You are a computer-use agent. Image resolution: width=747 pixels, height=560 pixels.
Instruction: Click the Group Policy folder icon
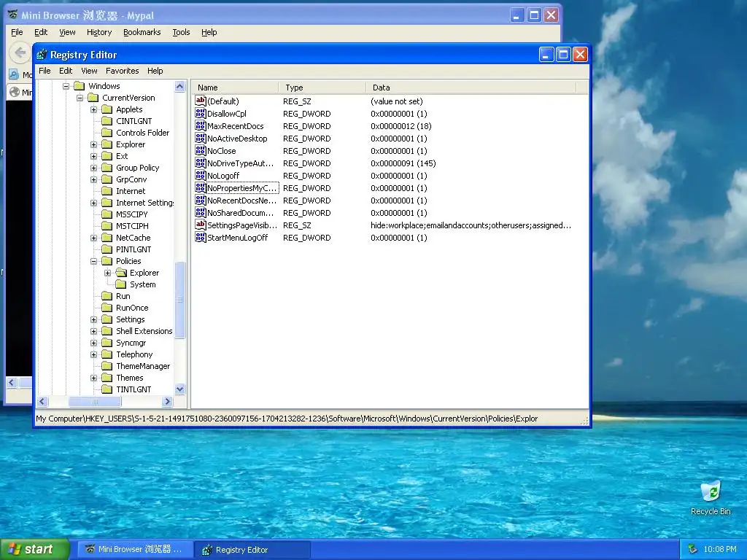tap(107, 168)
